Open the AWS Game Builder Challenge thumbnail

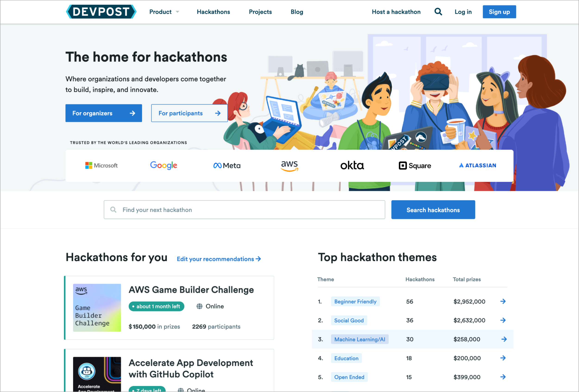coord(97,308)
